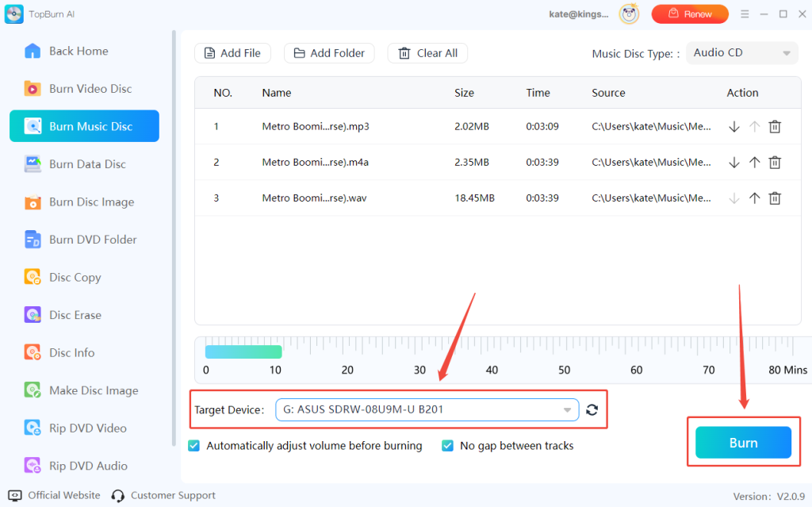
Task: Open the hamburger menu in title bar
Action: (x=744, y=14)
